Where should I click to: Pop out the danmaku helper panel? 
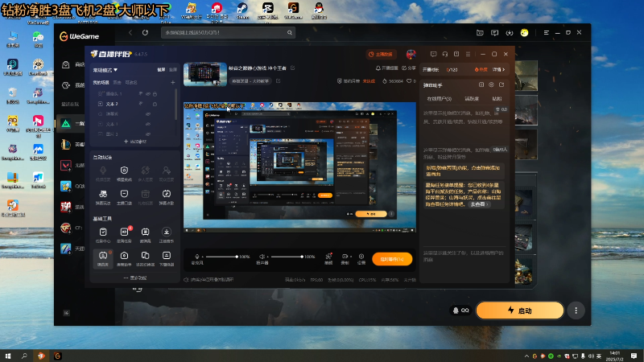click(502, 85)
